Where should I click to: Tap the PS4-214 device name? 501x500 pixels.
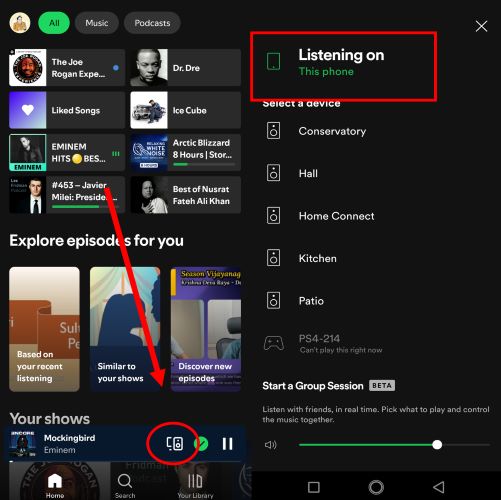coord(319,339)
